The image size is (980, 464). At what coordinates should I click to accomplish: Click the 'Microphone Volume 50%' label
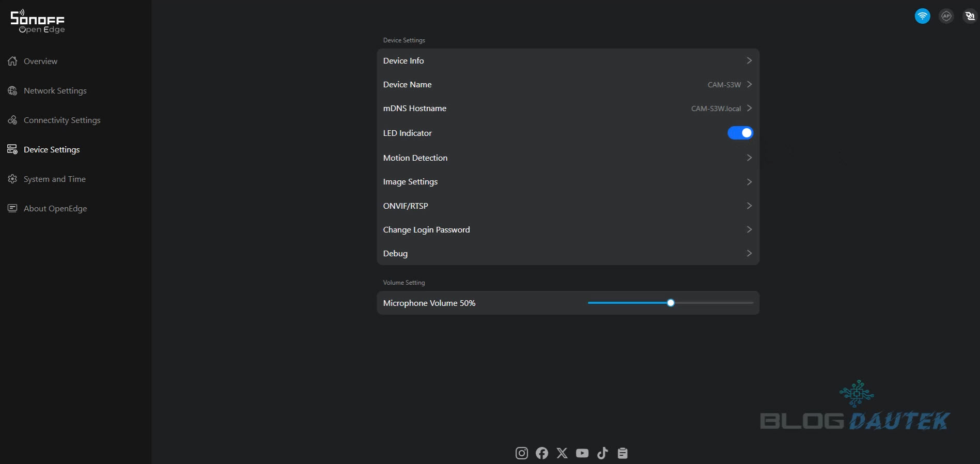[429, 303]
